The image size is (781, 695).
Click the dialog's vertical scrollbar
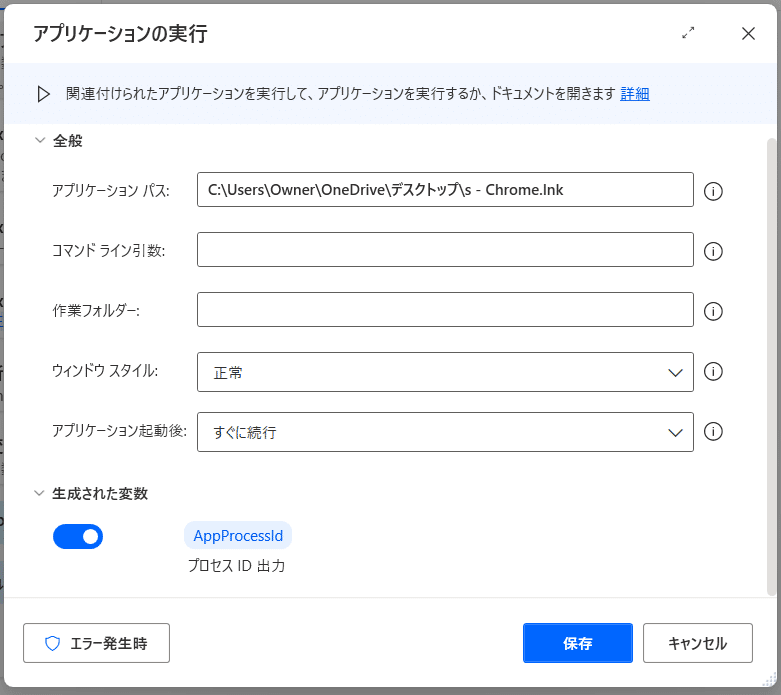772,366
